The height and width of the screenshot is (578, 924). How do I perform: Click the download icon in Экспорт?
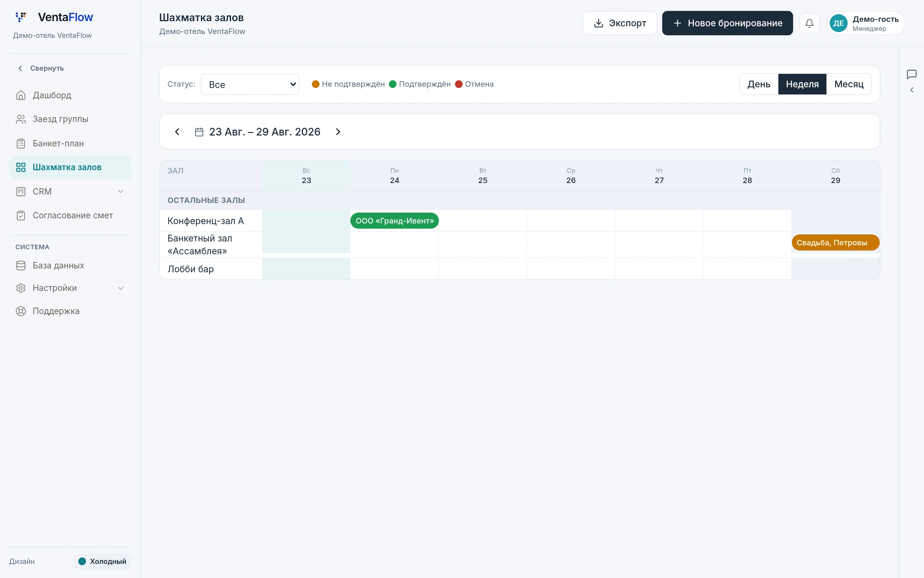[598, 23]
